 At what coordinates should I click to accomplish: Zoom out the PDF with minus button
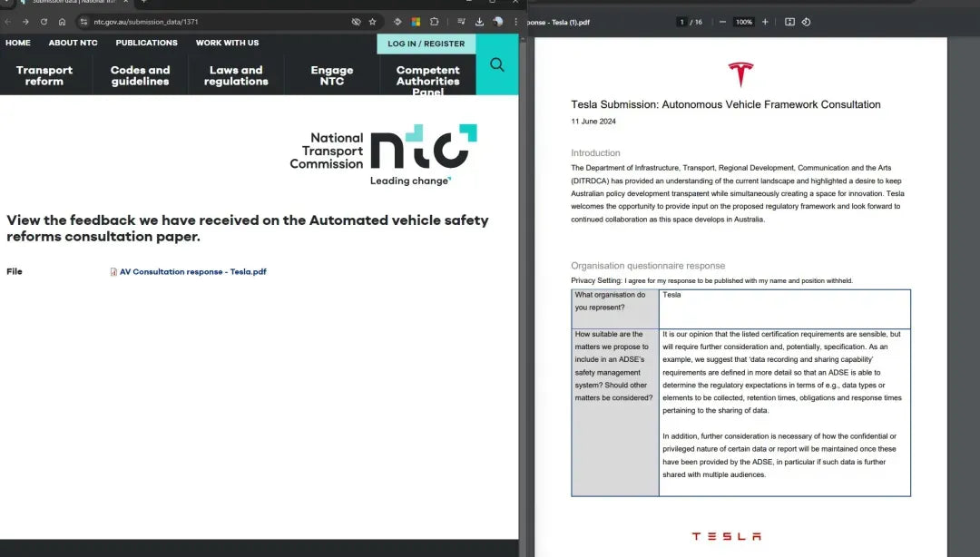tap(722, 22)
